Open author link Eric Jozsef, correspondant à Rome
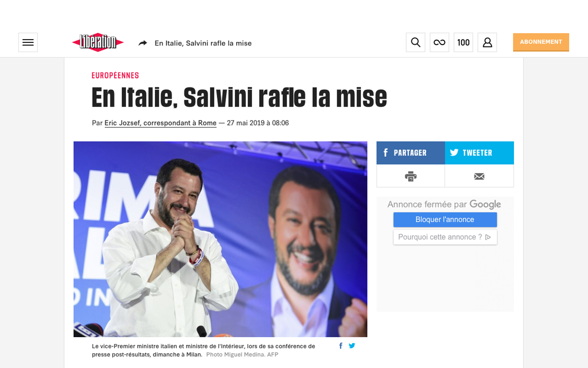This screenshot has width=588, height=368. click(160, 123)
